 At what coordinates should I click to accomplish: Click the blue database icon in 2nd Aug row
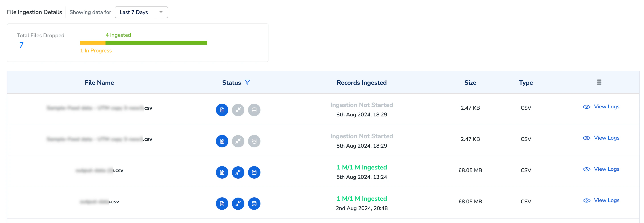(254, 204)
